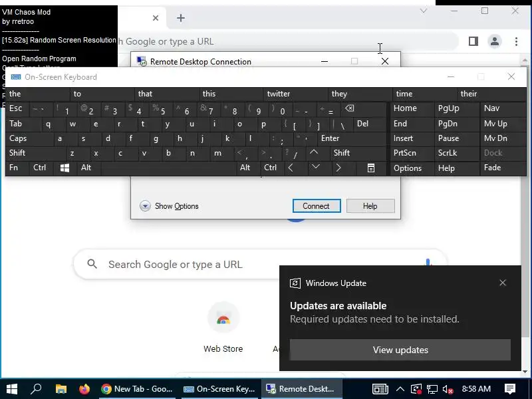Open taskbar search magnifier

pos(36,389)
